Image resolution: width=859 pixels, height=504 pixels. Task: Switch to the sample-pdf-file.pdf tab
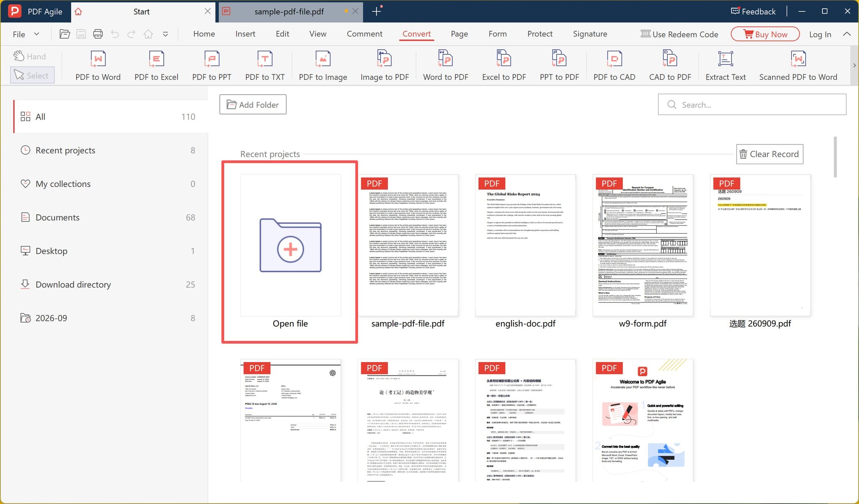[x=289, y=12]
